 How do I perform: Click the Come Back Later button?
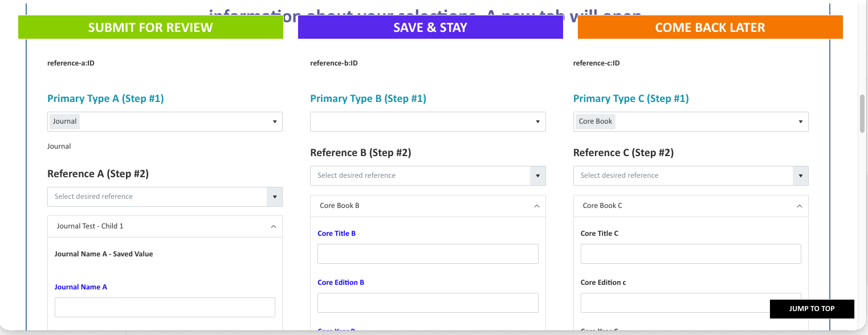pyautogui.click(x=710, y=27)
